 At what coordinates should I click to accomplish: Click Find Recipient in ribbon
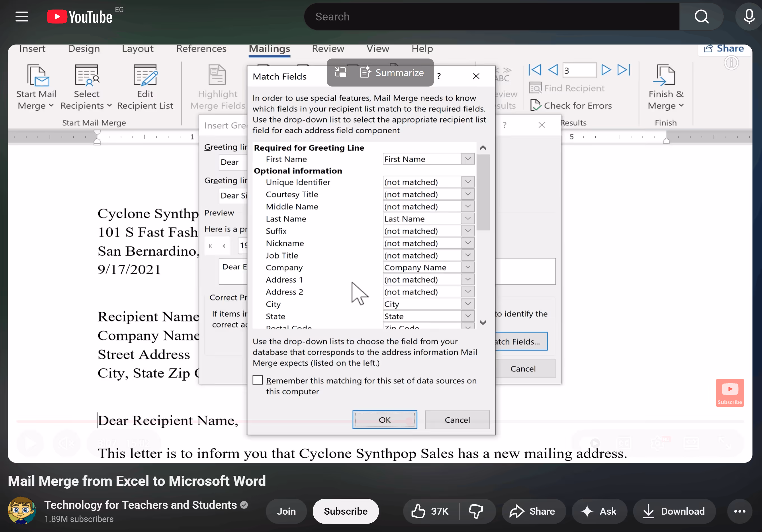[567, 88]
